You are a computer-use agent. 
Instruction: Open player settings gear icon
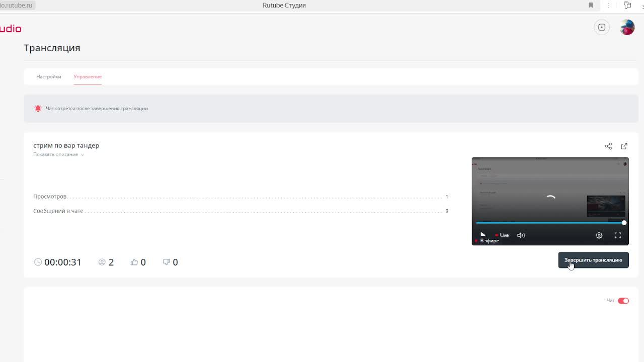tap(599, 235)
